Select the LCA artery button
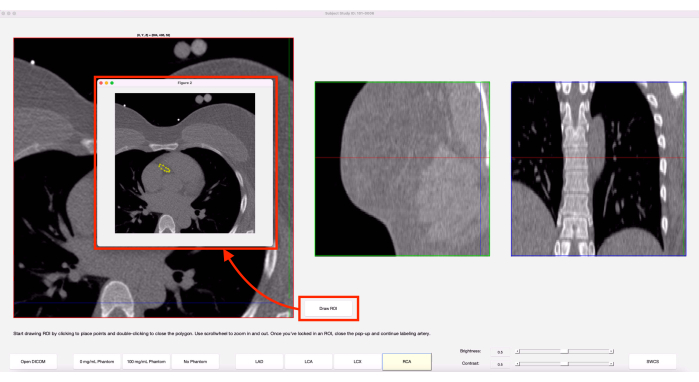This screenshot has height=382, width=699. [308, 361]
